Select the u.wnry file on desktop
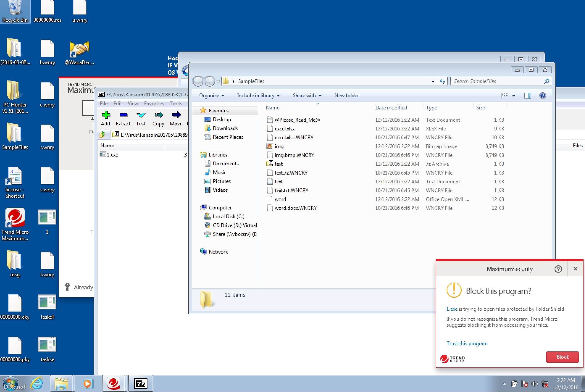Screen dimensions: 585x392 [79, 11]
